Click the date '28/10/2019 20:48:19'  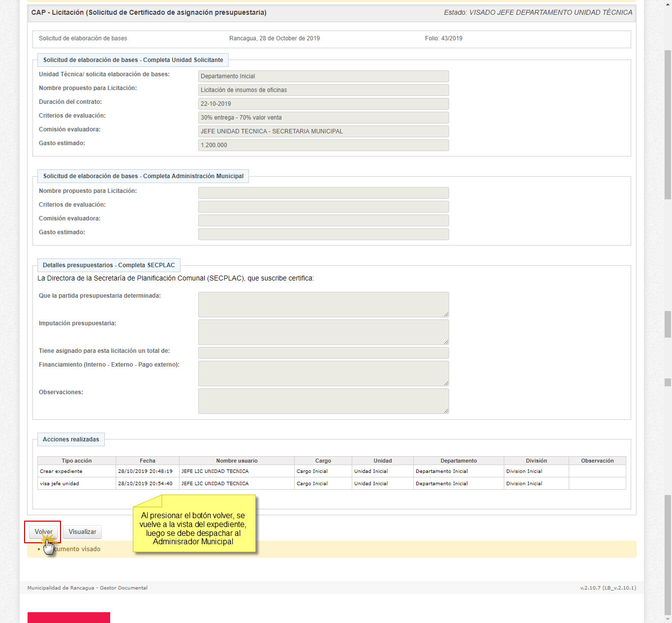[145, 471]
